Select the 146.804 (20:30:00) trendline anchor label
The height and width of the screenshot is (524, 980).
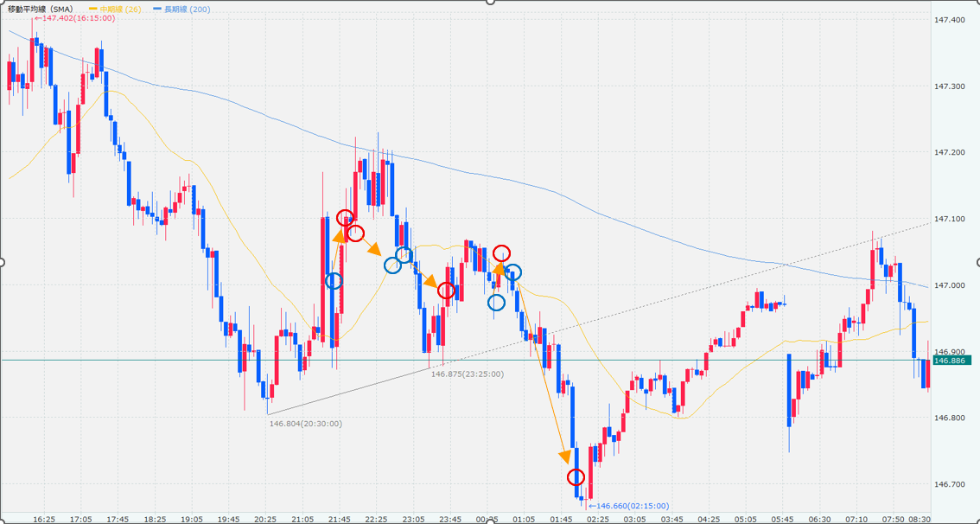point(305,424)
